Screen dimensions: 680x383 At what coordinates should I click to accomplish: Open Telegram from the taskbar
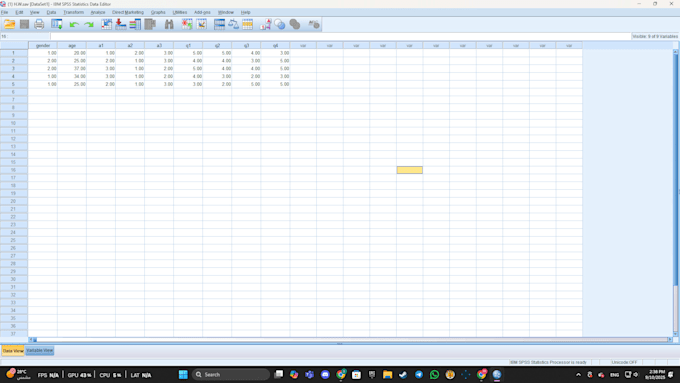click(x=418, y=374)
